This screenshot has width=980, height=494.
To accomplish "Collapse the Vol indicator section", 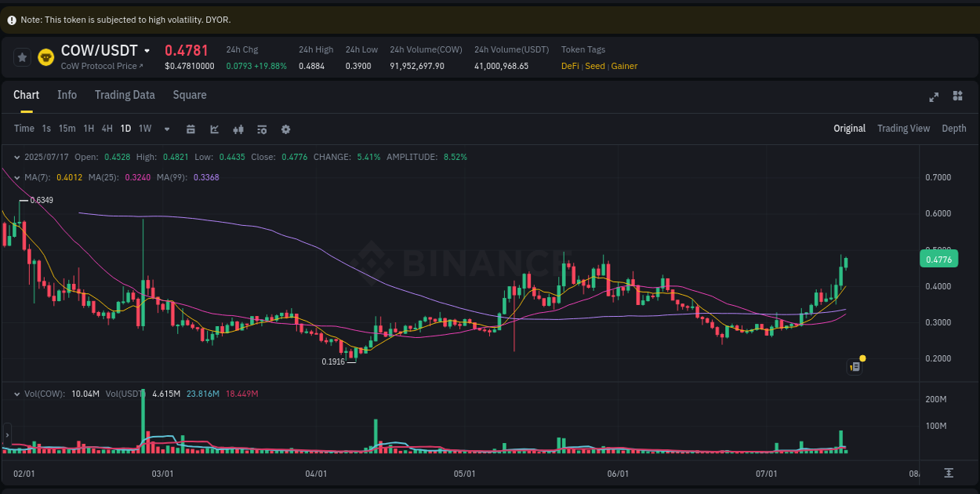I will [x=17, y=394].
